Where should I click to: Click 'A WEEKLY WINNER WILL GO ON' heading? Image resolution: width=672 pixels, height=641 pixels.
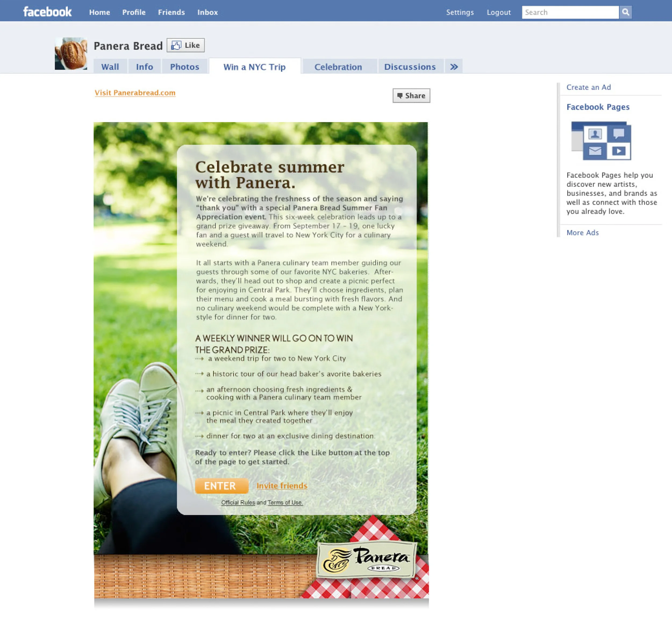point(274,344)
